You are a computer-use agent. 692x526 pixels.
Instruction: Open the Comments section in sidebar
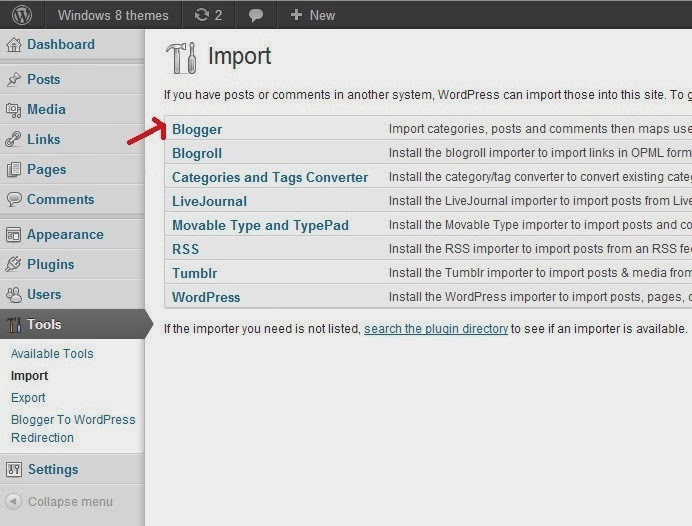point(60,199)
